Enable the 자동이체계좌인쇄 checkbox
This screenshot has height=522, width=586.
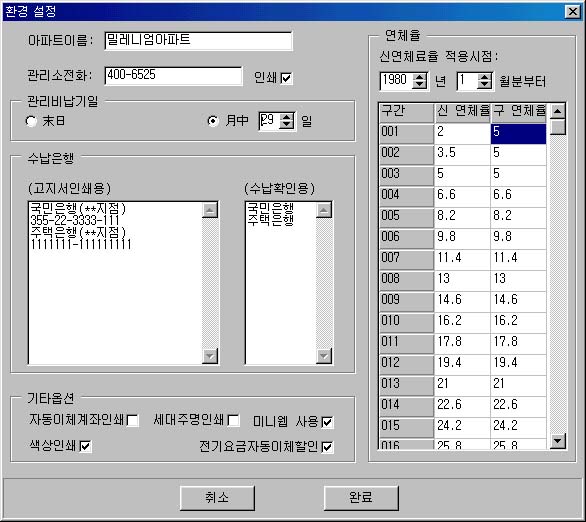pos(133,420)
